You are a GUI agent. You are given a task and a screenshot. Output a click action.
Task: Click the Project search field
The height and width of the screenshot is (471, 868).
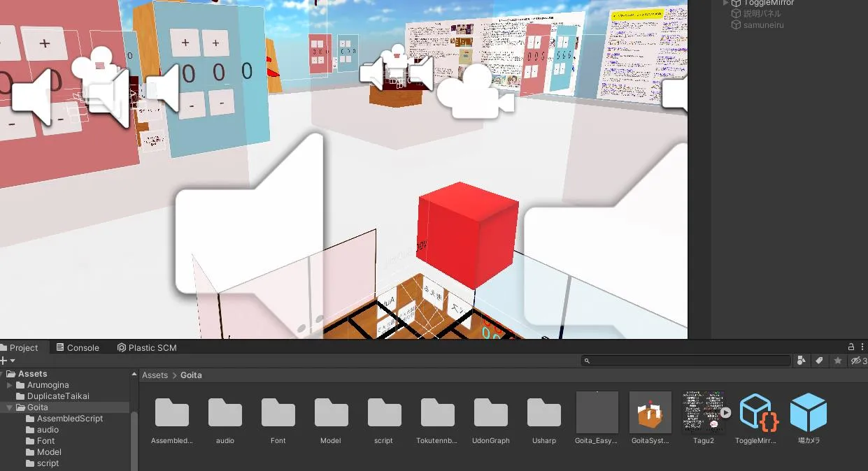[x=686, y=361]
